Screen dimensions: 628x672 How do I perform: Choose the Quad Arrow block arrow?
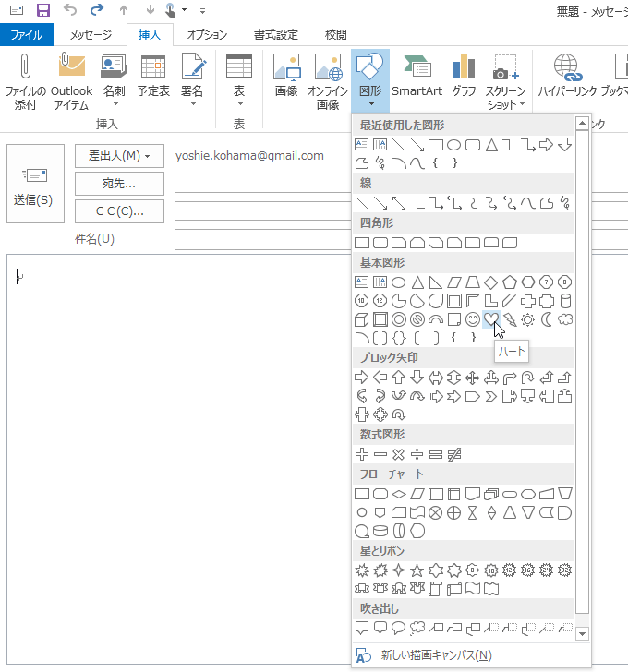tap(473, 378)
